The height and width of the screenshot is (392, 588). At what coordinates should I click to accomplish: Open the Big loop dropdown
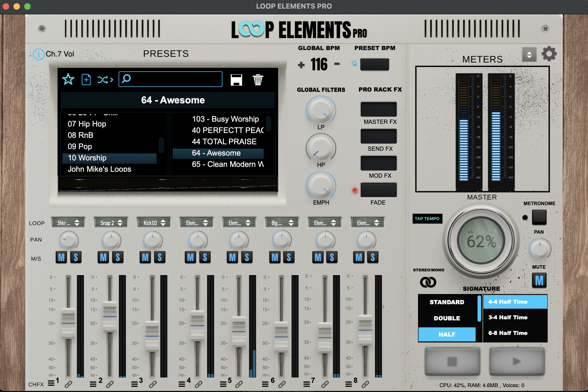click(282, 223)
